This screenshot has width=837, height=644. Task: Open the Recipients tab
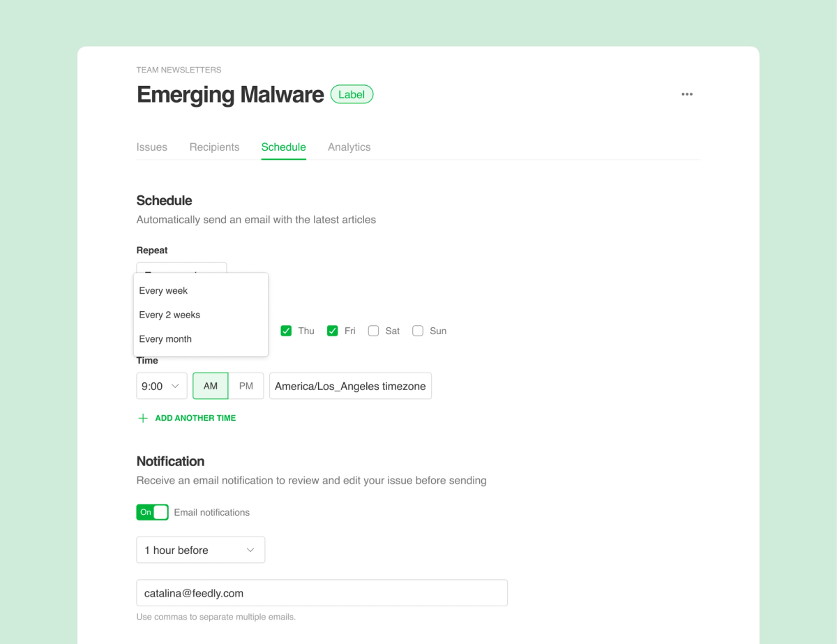(214, 147)
